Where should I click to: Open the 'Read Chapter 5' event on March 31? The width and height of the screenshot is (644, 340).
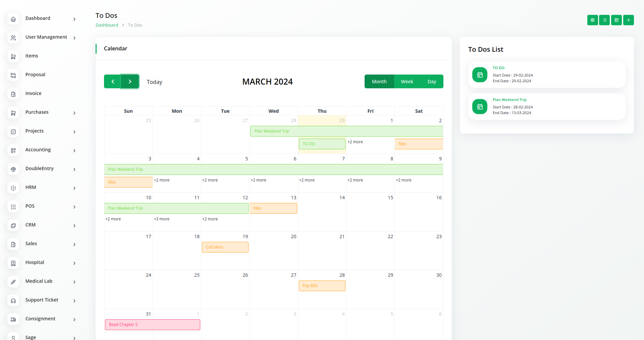(153, 325)
